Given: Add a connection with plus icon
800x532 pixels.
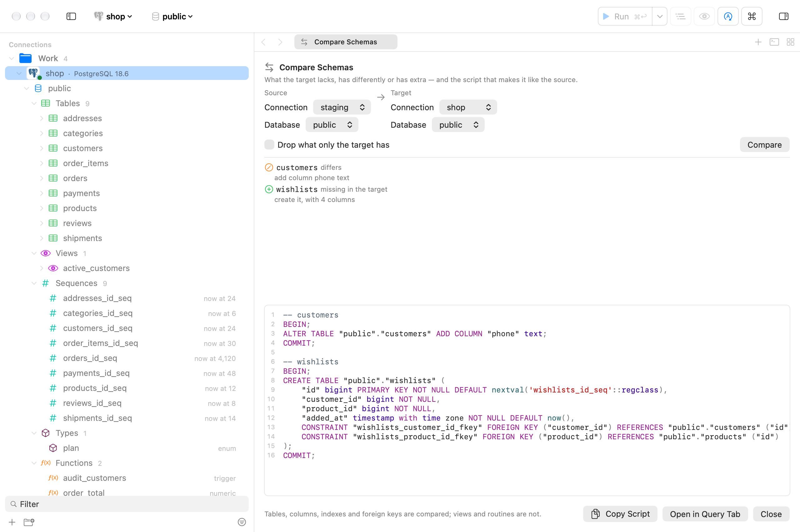Looking at the screenshot, I should click(12, 522).
